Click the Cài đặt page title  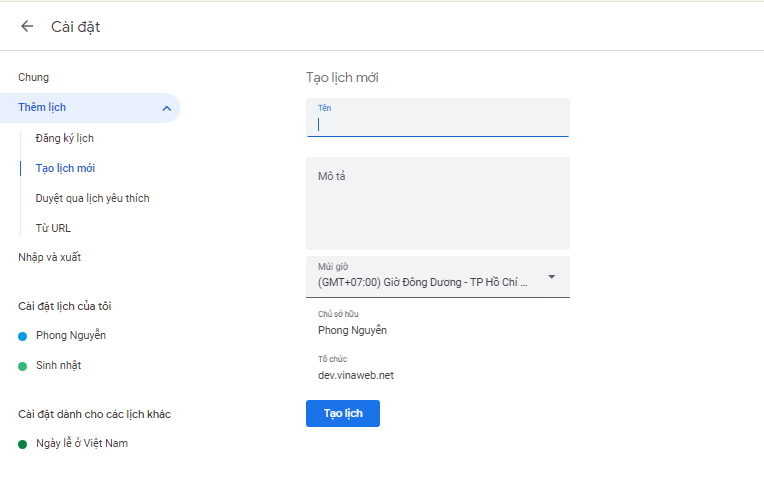pyautogui.click(x=76, y=27)
